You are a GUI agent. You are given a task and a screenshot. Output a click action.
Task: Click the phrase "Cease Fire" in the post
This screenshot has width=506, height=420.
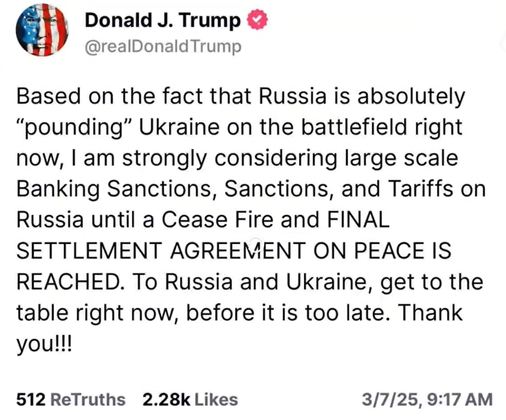point(217,220)
